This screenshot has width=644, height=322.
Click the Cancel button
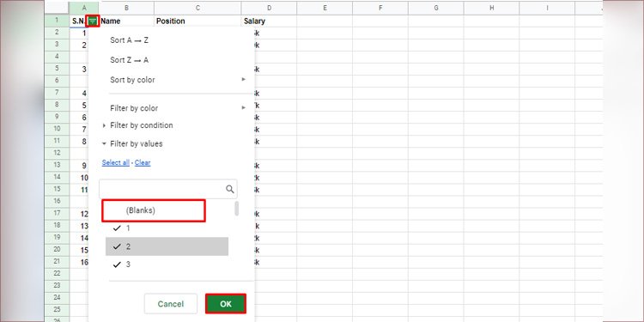(171, 304)
